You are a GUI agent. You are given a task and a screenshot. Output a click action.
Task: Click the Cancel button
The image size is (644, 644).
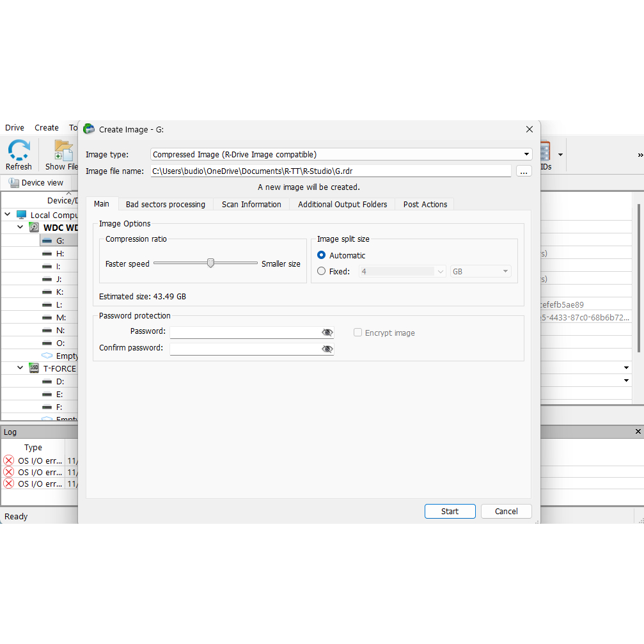click(506, 512)
